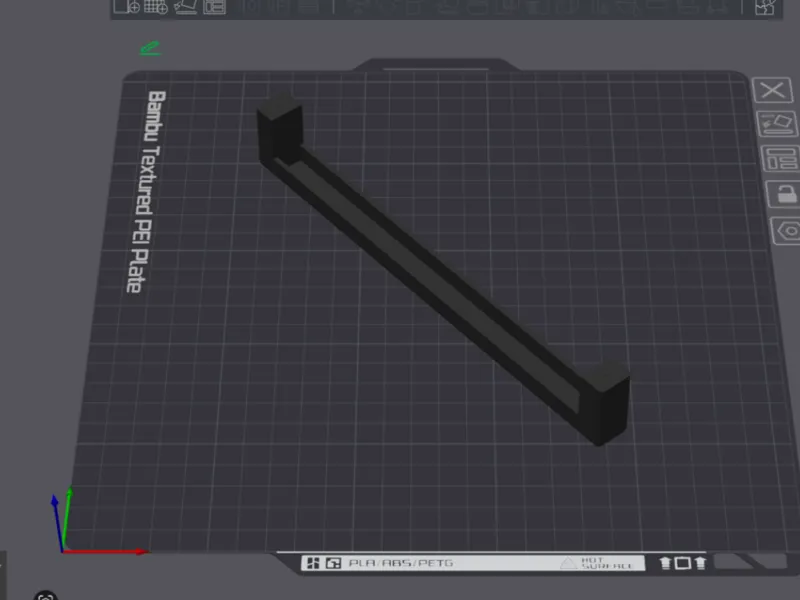The height and width of the screenshot is (600, 800).
Task: Arrange objects on this plate icon
Action: pos(780,158)
